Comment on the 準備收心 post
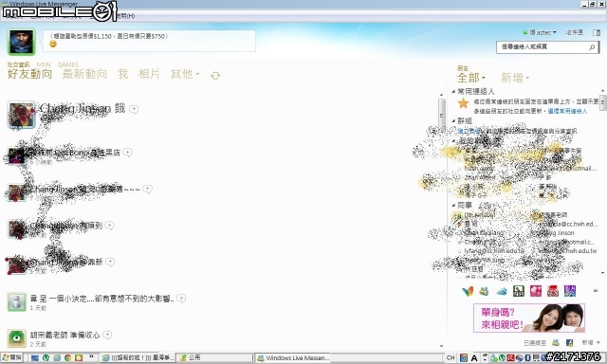 (107, 335)
